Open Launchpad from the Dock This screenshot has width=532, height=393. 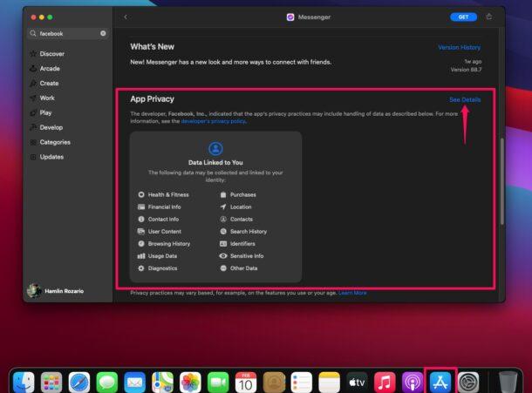tap(51, 383)
